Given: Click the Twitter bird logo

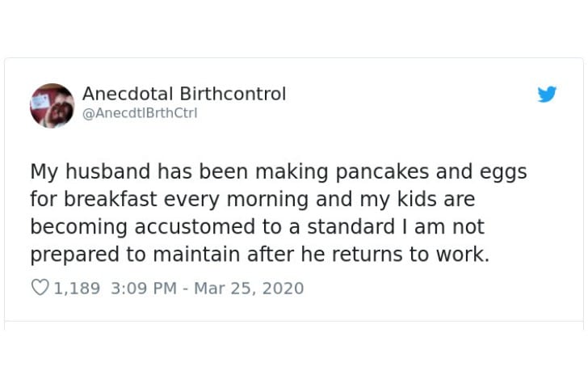Looking at the screenshot, I should click(547, 94).
